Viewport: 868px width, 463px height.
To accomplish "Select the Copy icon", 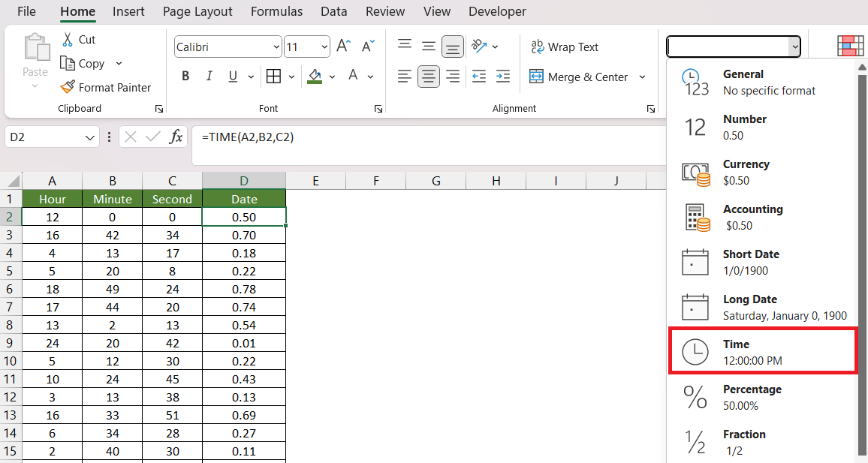I will coord(66,63).
